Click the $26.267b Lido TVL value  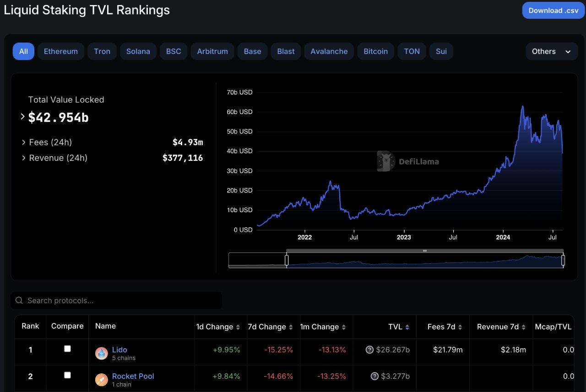tap(393, 350)
